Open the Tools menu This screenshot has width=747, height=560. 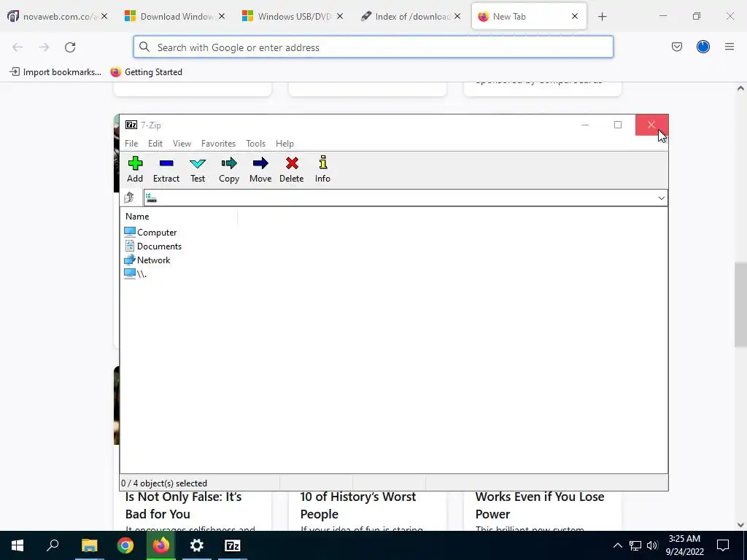coord(256,144)
